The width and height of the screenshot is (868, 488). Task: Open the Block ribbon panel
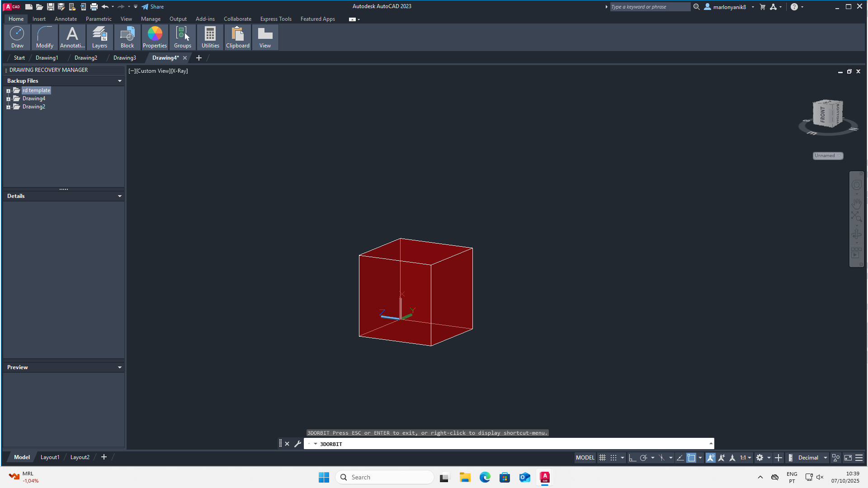pos(127,37)
